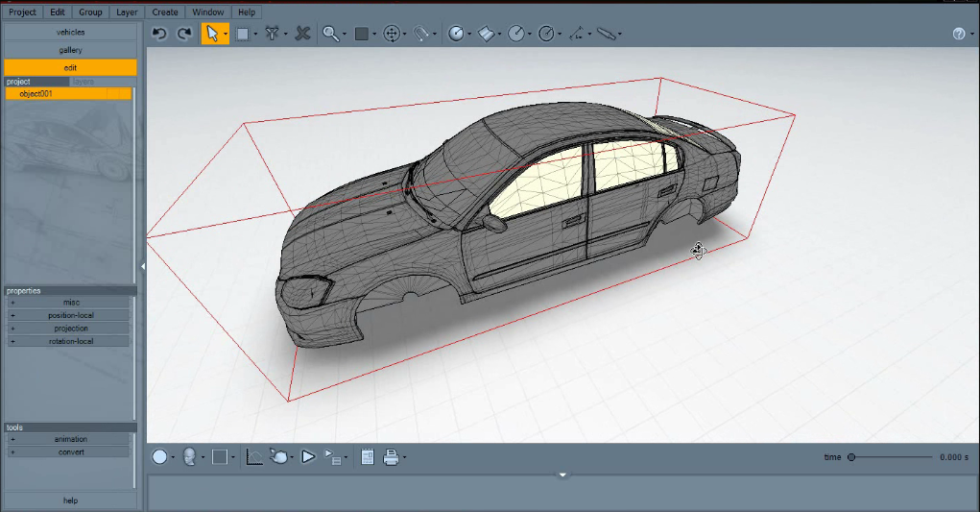This screenshot has height=512, width=980.
Task: Click the outlined circle gauge icon
Action: pos(546,34)
